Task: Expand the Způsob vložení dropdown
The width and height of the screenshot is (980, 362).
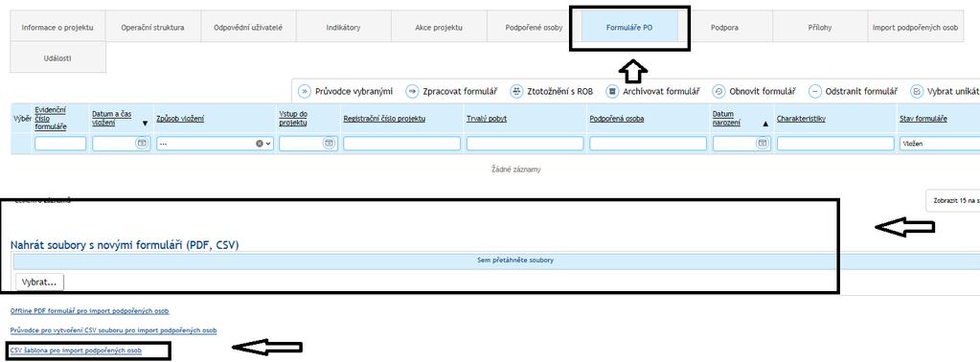Action: [x=269, y=144]
